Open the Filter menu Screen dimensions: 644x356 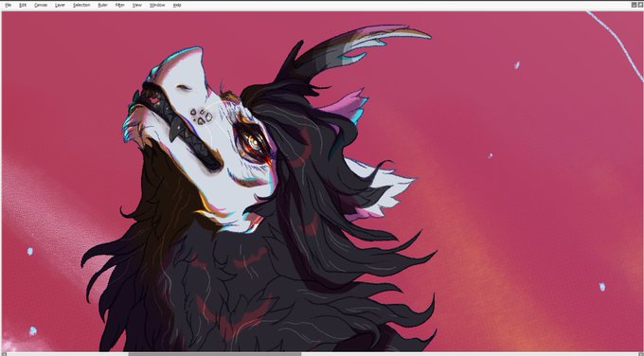coord(120,6)
